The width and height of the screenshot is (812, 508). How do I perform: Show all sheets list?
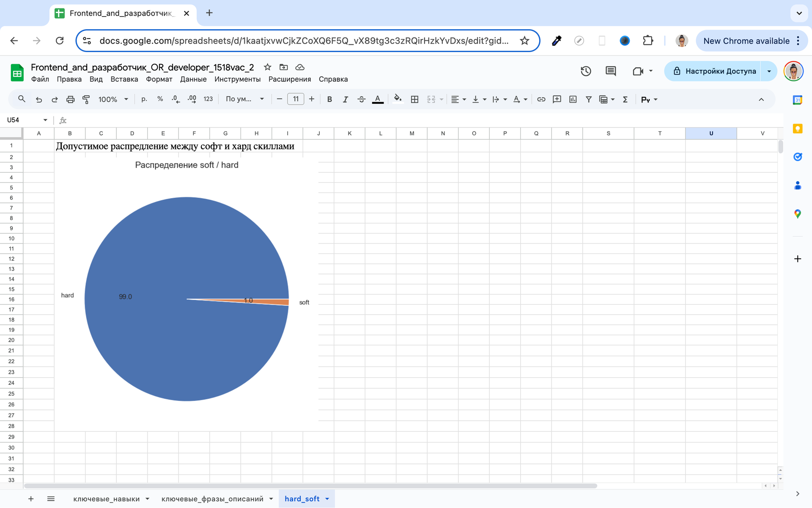[x=51, y=499]
